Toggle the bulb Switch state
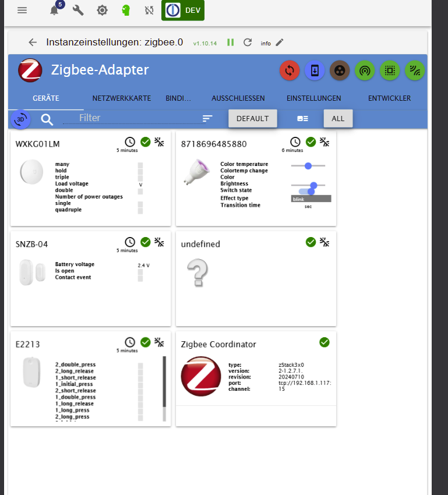 point(306,192)
